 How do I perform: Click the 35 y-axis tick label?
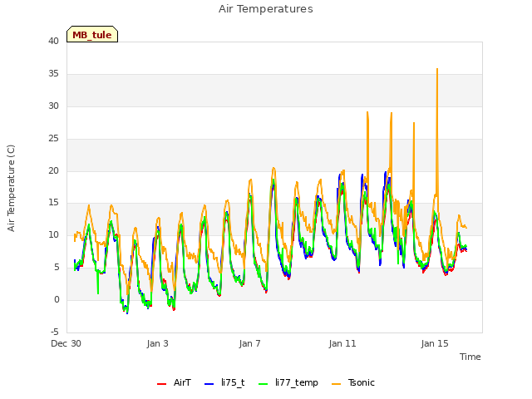click(53, 74)
